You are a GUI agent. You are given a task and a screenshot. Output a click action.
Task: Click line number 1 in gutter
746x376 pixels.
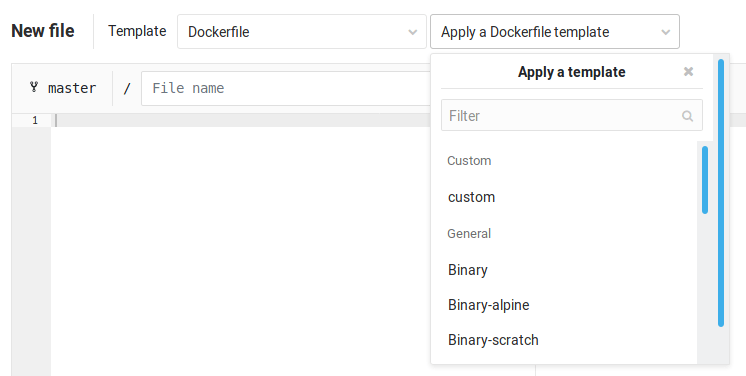point(35,120)
